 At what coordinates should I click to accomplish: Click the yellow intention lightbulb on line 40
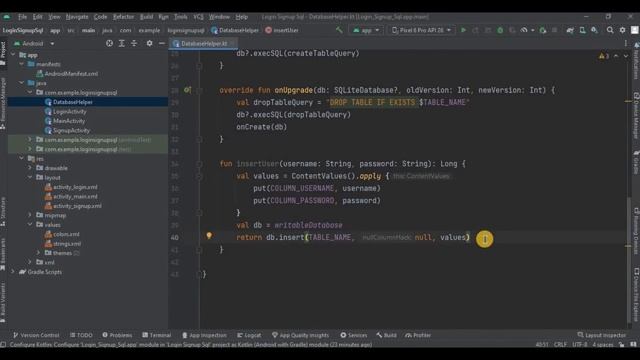[209, 236]
